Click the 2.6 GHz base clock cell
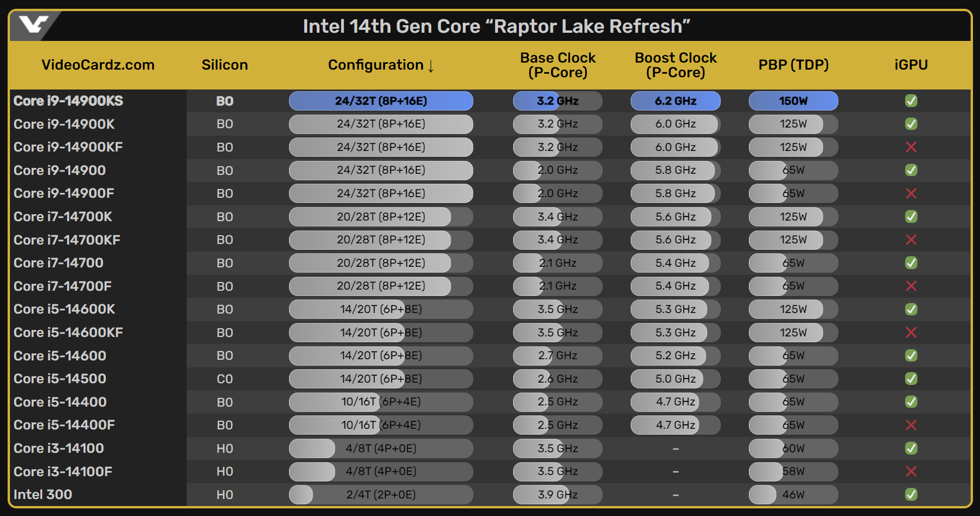 tap(558, 379)
